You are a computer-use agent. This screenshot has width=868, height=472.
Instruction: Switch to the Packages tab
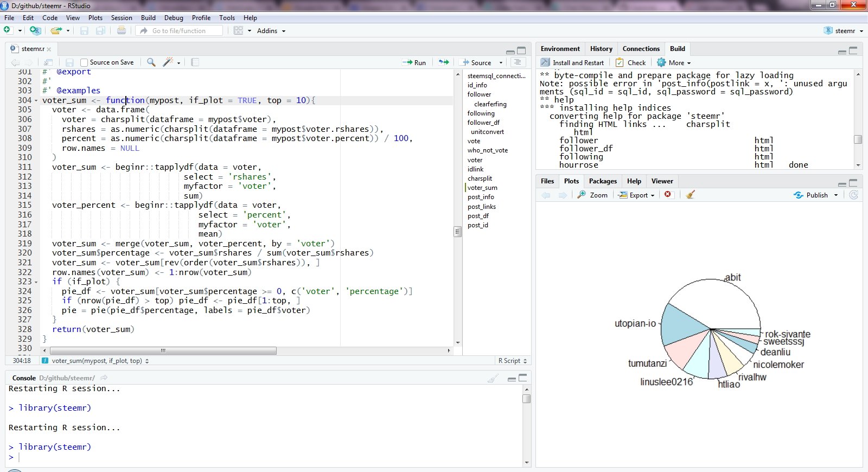pyautogui.click(x=603, y=181)
